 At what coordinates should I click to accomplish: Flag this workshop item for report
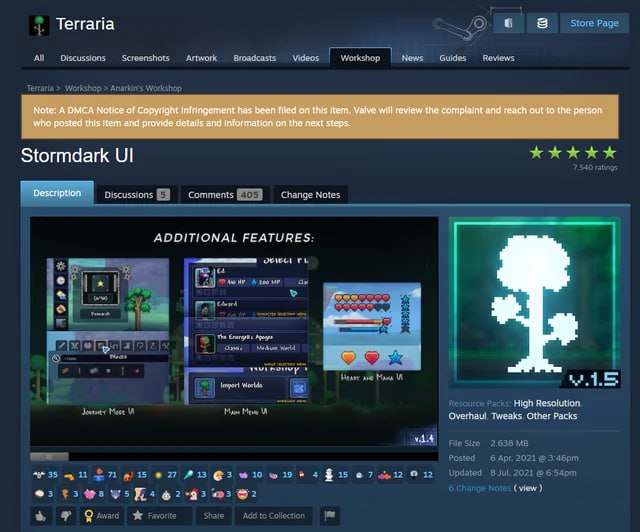coord(329,516)
